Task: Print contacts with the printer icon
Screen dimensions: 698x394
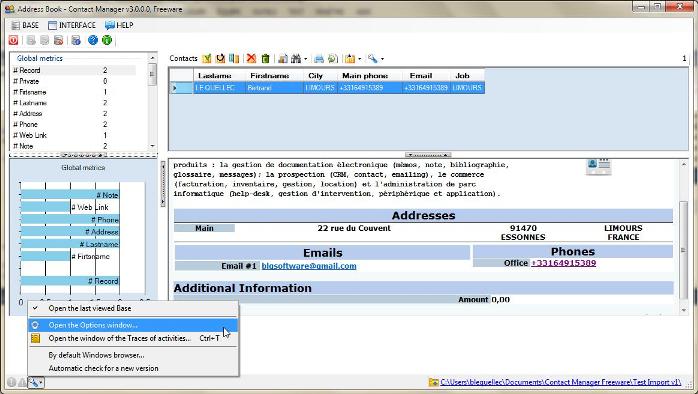Action: [x=319, y=58]
